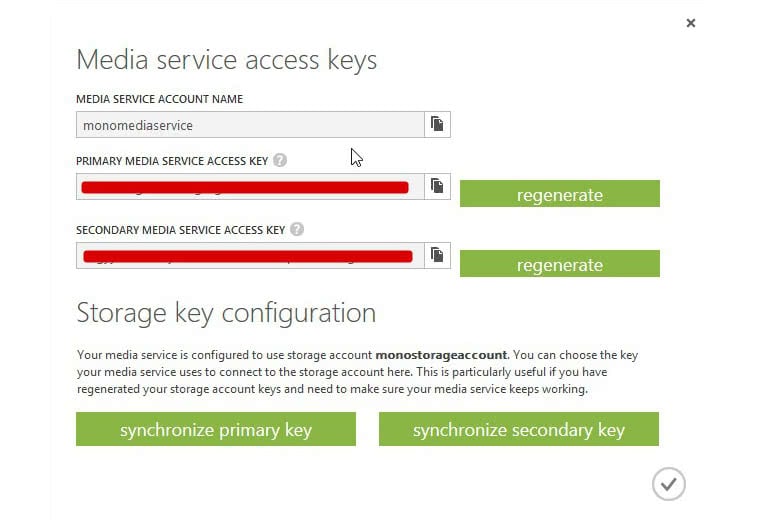
Task: Select the monomediaservice account name field
Action: click(250, 125)
